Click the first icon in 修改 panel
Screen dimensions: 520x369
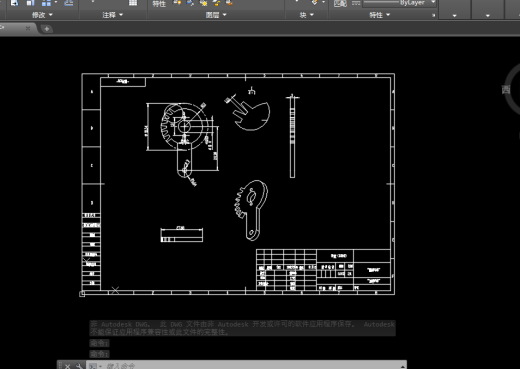(x=14, y=3)
